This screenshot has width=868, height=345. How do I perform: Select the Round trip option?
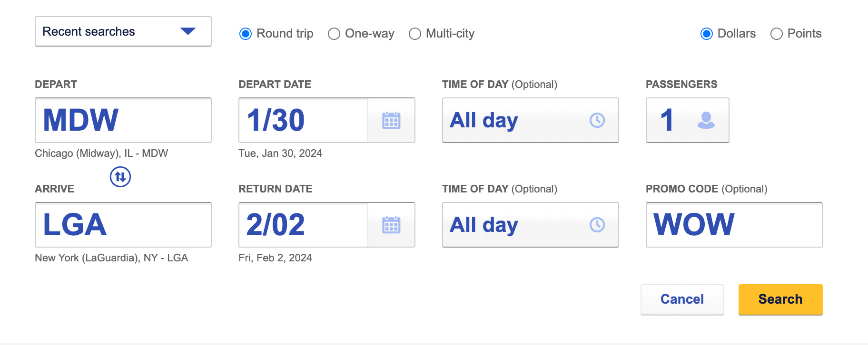click(x=246, y=34)
